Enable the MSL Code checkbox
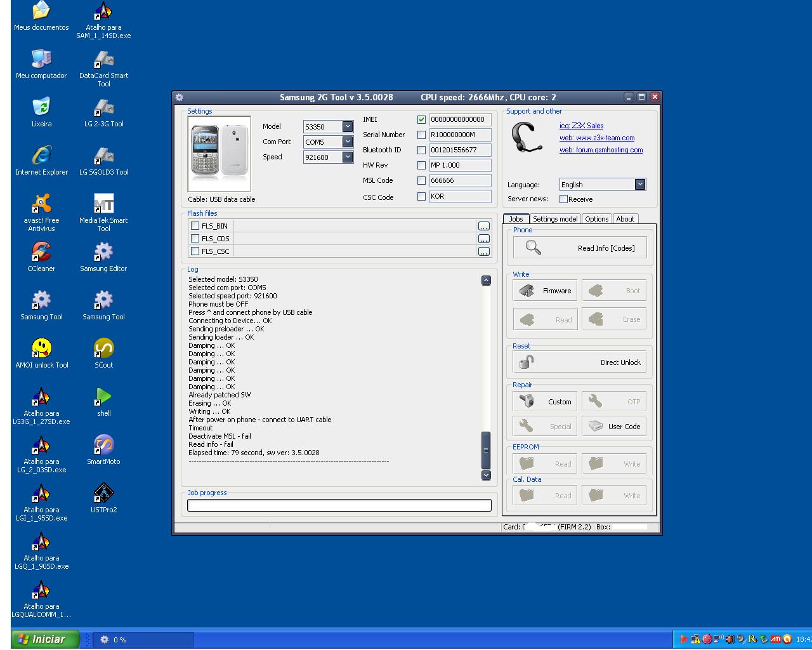812x650 pixels. click(x=421, y=180)
